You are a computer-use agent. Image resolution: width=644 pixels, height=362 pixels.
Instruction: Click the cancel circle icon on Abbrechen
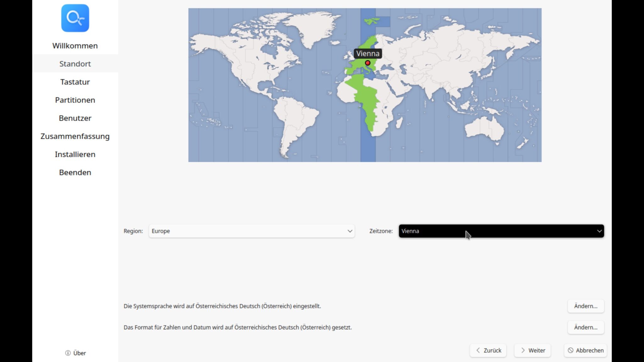(570, 350)
